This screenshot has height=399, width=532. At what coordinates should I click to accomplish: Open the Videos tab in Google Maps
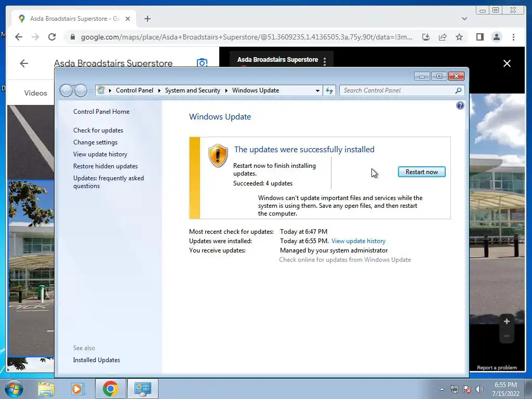point(36,93)
